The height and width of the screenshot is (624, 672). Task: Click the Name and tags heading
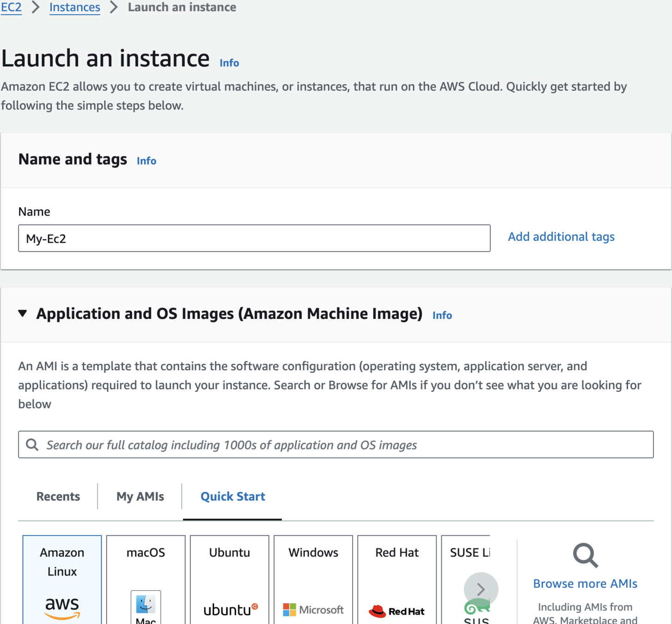[73, 159]
